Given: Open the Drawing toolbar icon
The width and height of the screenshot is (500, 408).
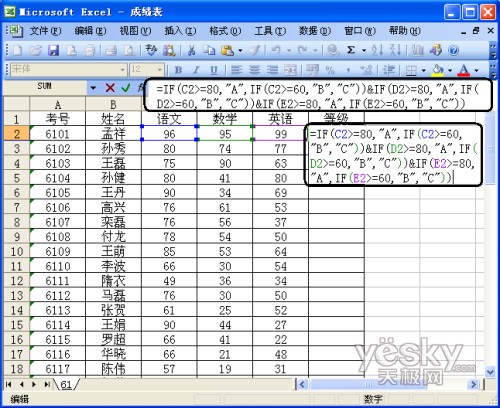Looking at the screenshot, I should click(x=435, y=51).
